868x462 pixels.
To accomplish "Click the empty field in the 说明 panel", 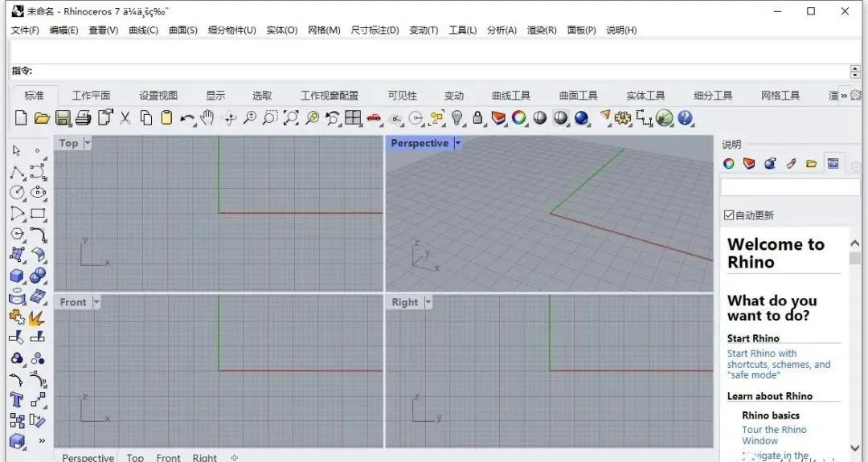I will pos(790,187).
